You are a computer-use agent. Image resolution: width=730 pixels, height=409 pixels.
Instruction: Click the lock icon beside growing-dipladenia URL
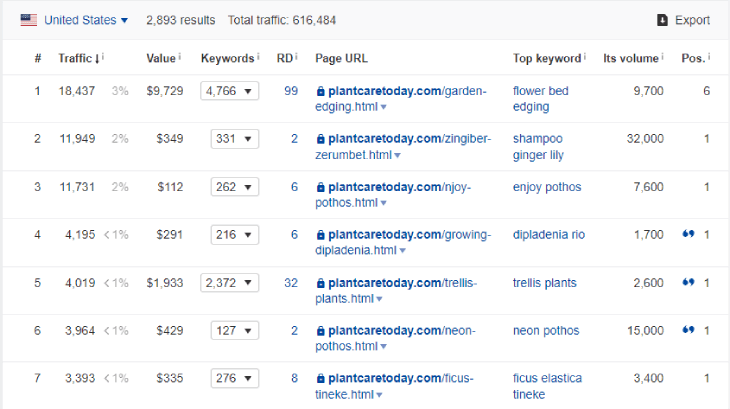320,235
